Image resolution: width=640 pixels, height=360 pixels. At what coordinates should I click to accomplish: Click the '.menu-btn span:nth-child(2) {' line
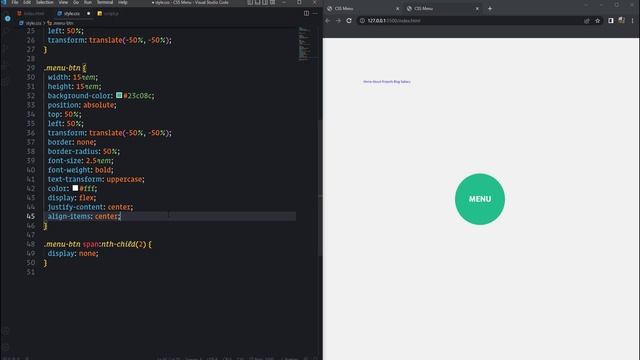98,244
